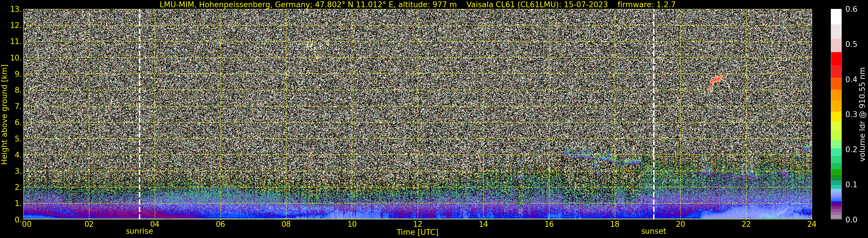This screenshot has width=868, height=238.
Task: Click the white dashed sunset line
Action: (653, 114)
